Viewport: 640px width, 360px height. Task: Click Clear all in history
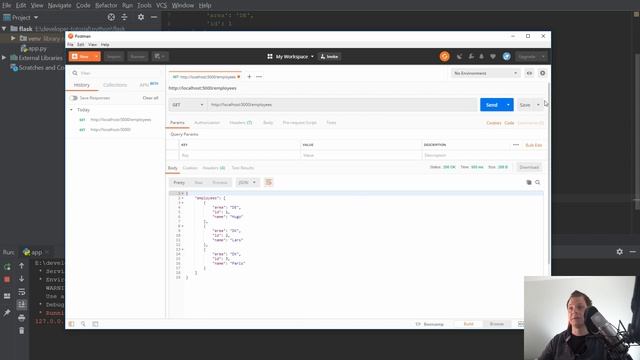click(x=150, y=98)
